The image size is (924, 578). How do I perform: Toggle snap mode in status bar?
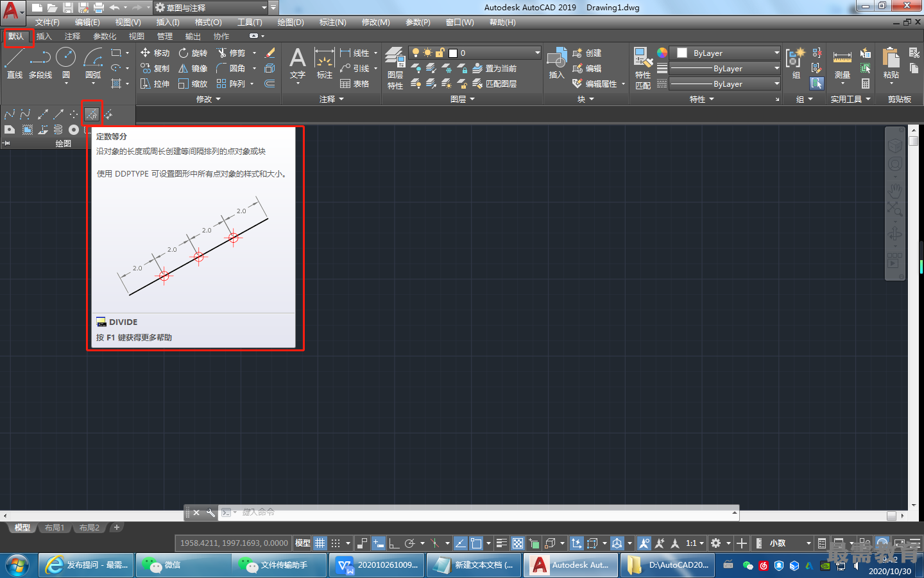coord(336,543)
